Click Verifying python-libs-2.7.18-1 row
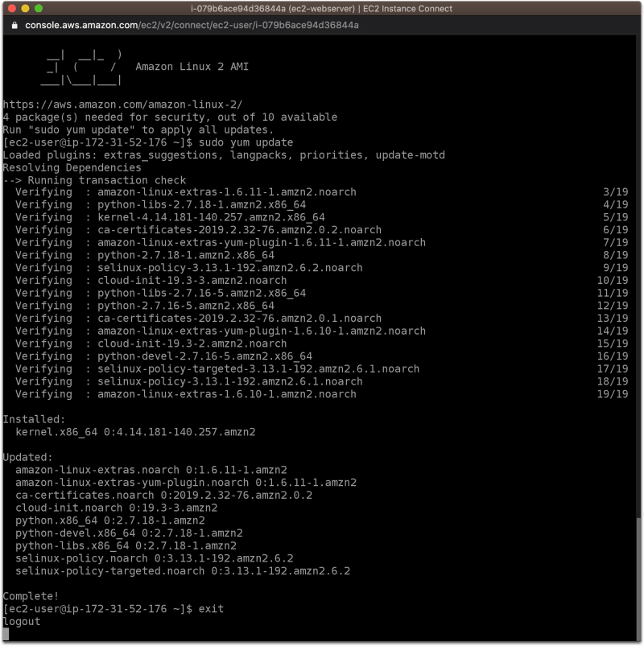This screenshot has width=644, height=646. point(321,205)
